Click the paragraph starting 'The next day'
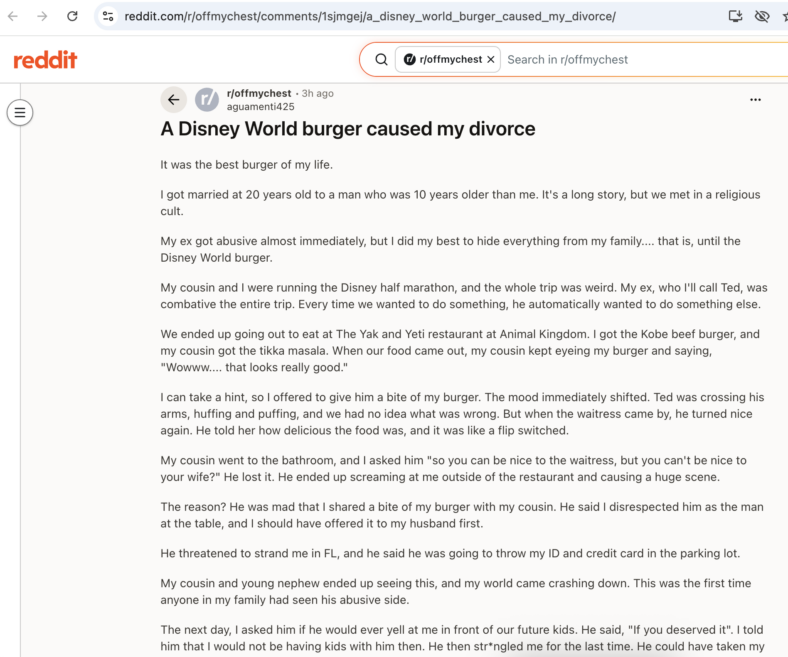The image size is (788, 657). coord(462,638)
